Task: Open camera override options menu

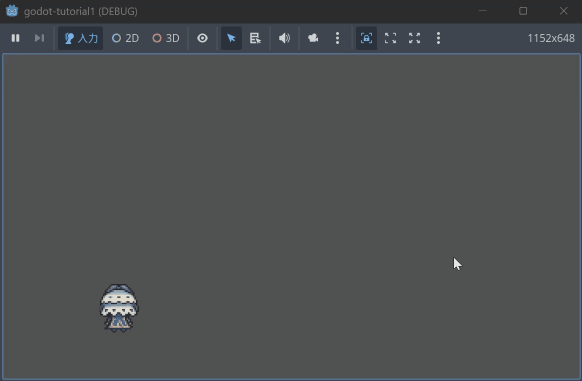Action: click(x=337, y=38)
